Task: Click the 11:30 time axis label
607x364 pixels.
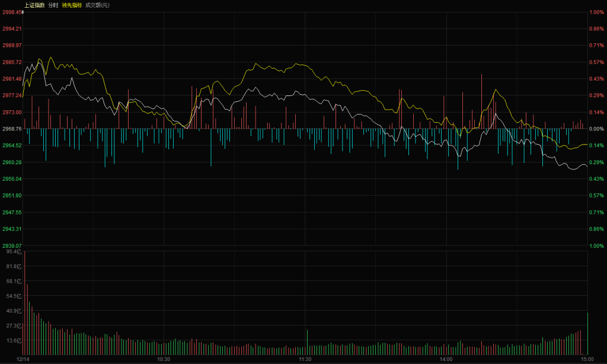Action: tap(305, 359)
